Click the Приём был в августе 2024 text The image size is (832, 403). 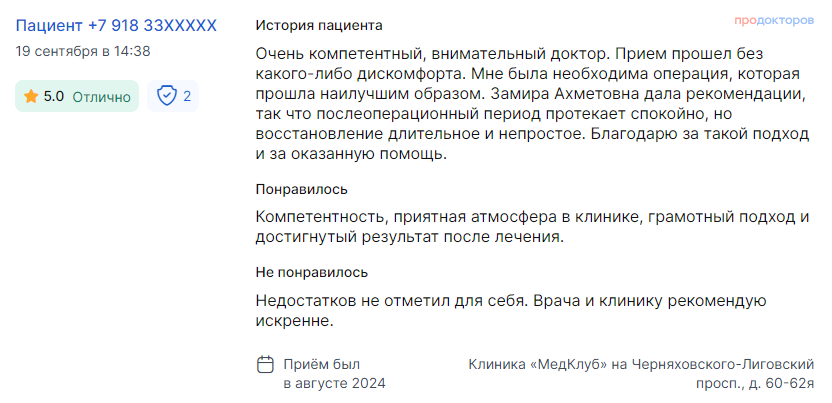[x=335, y=374]
